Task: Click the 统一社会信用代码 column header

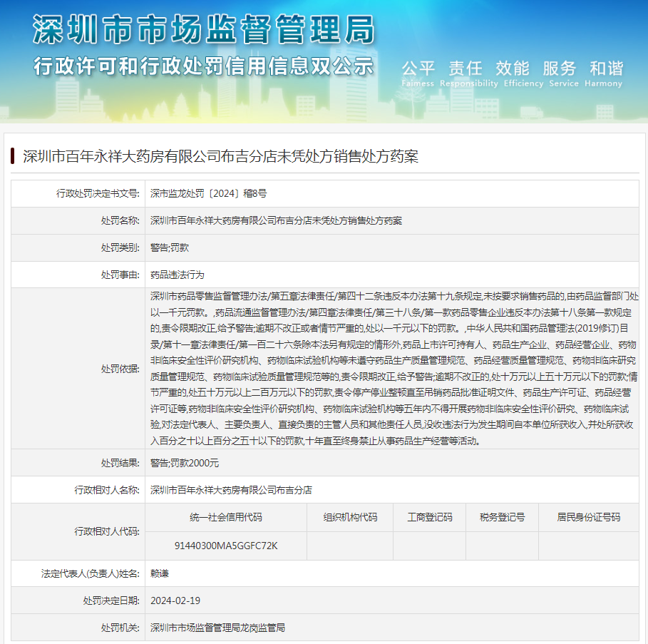Action: (226, 518)
